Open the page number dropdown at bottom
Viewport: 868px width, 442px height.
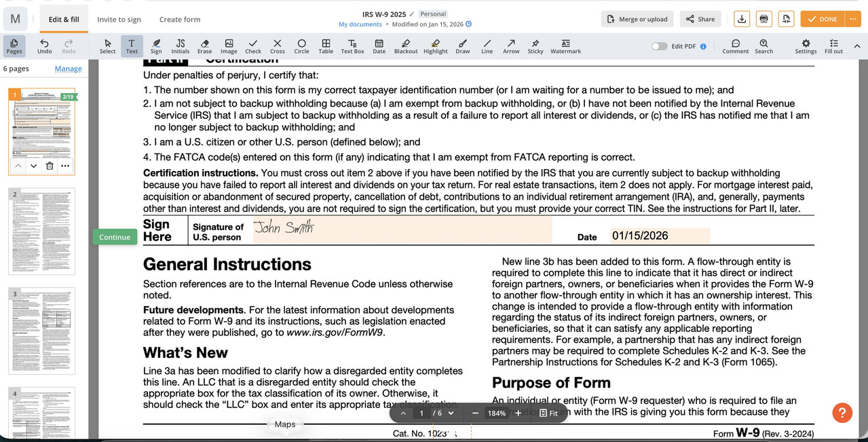point(449,412)
